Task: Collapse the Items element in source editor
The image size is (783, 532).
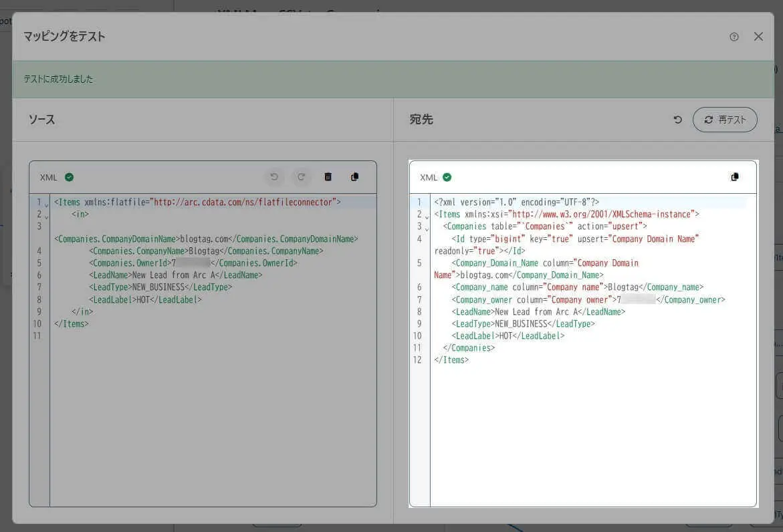Action: point(46,203)
